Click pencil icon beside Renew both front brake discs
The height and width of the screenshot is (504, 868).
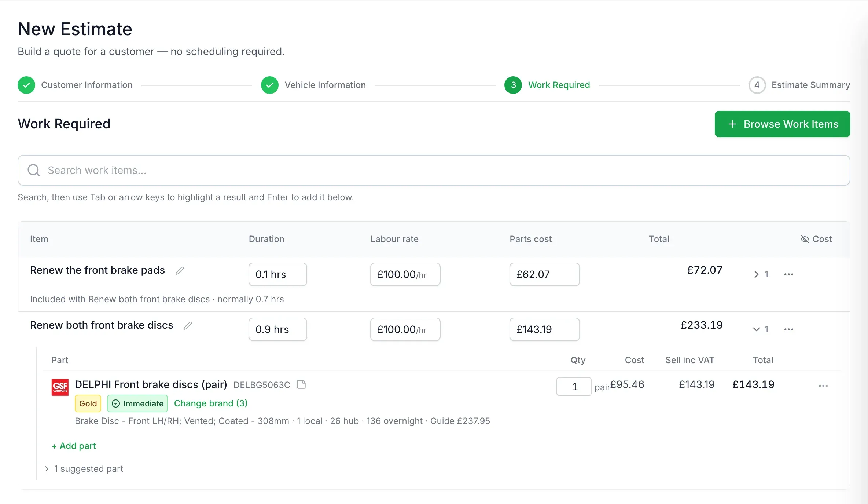pos(188,326)
